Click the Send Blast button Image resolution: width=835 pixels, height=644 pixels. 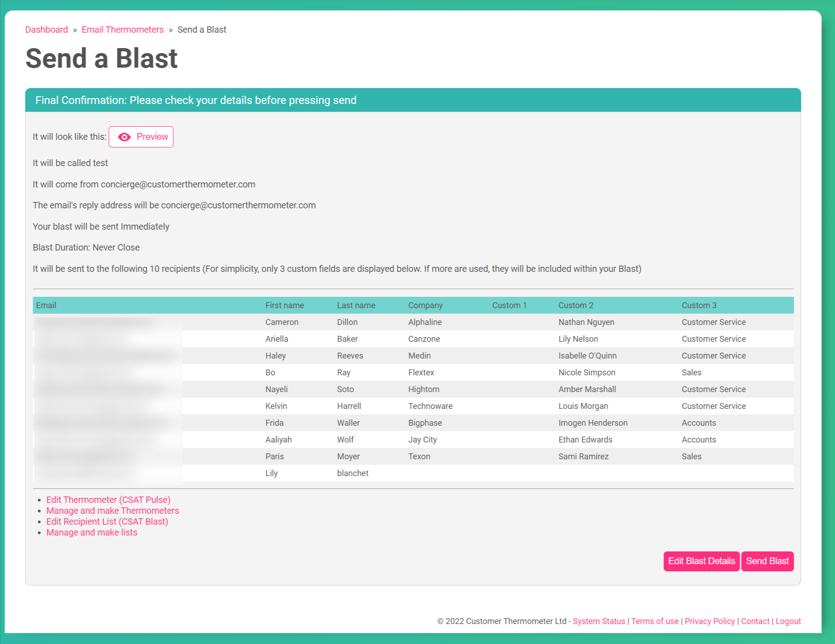(x=767, y=561)
